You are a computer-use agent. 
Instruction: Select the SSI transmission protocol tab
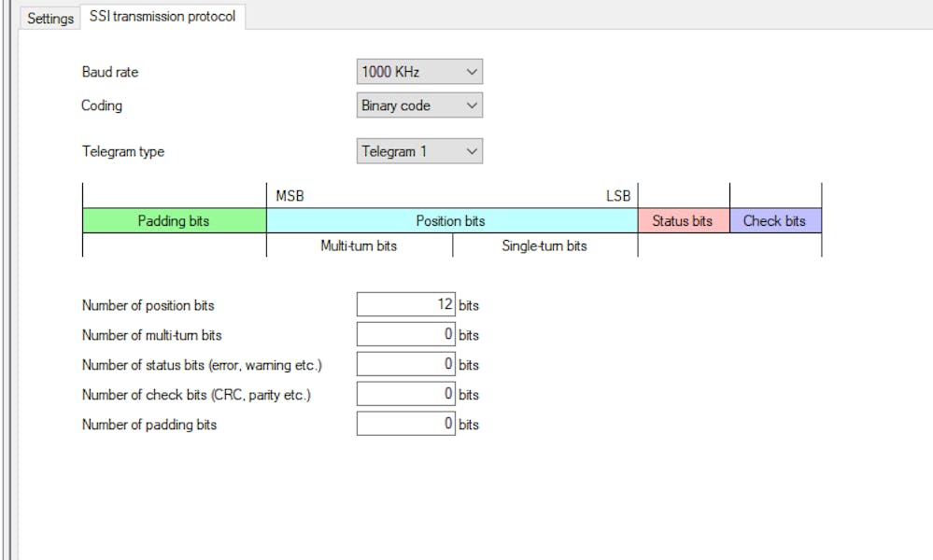click(163, 16)
